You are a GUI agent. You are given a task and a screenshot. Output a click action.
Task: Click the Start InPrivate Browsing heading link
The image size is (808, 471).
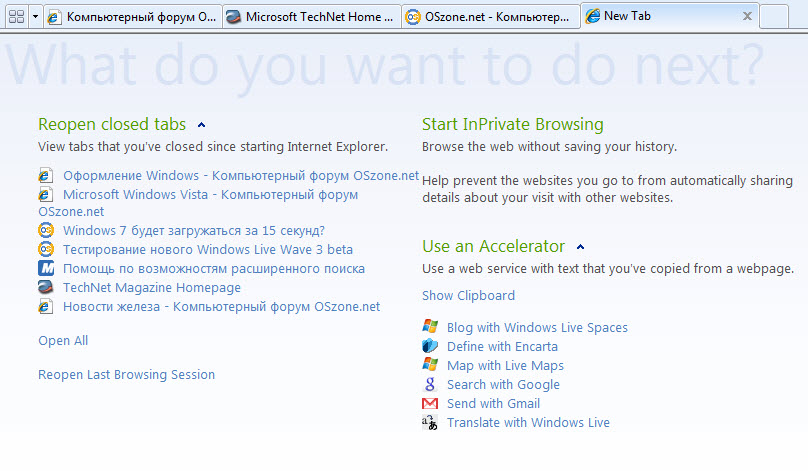point(513,124)
